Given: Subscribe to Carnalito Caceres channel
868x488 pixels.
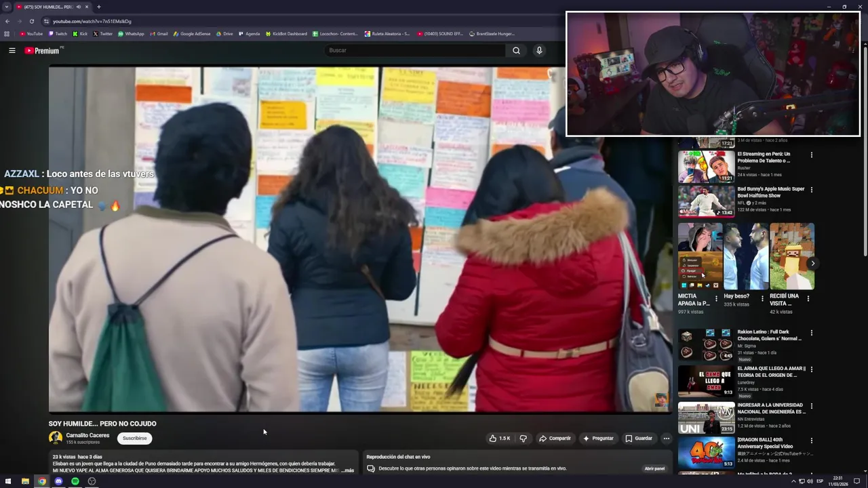Looking at the screenshot, I should pyautogui.click(x=134, y=438).
